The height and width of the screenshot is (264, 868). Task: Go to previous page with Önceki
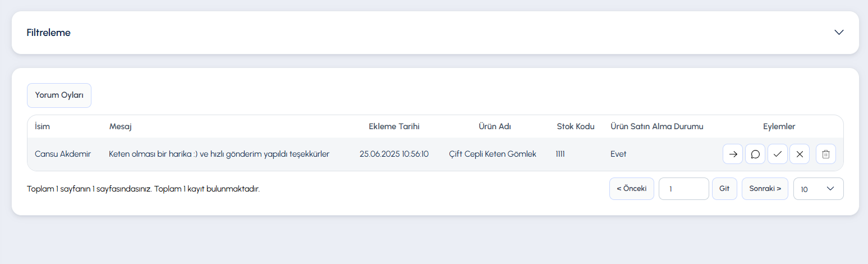click(632, 189)
